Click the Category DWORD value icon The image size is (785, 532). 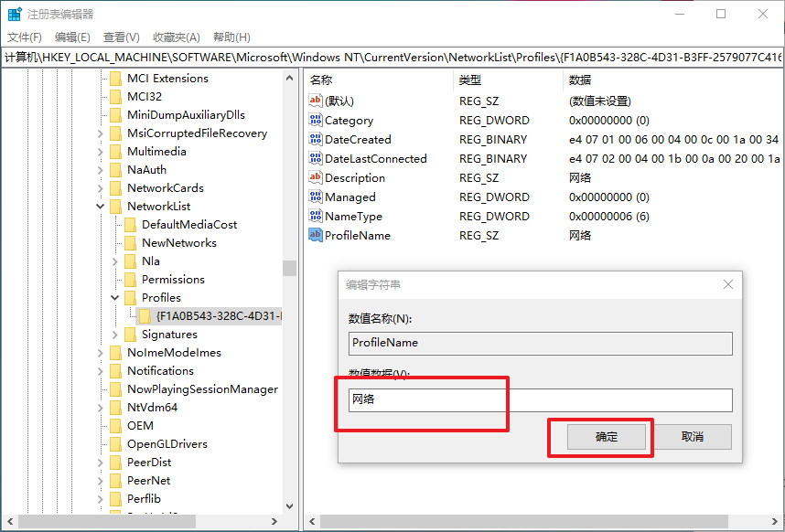coord(317,121)
